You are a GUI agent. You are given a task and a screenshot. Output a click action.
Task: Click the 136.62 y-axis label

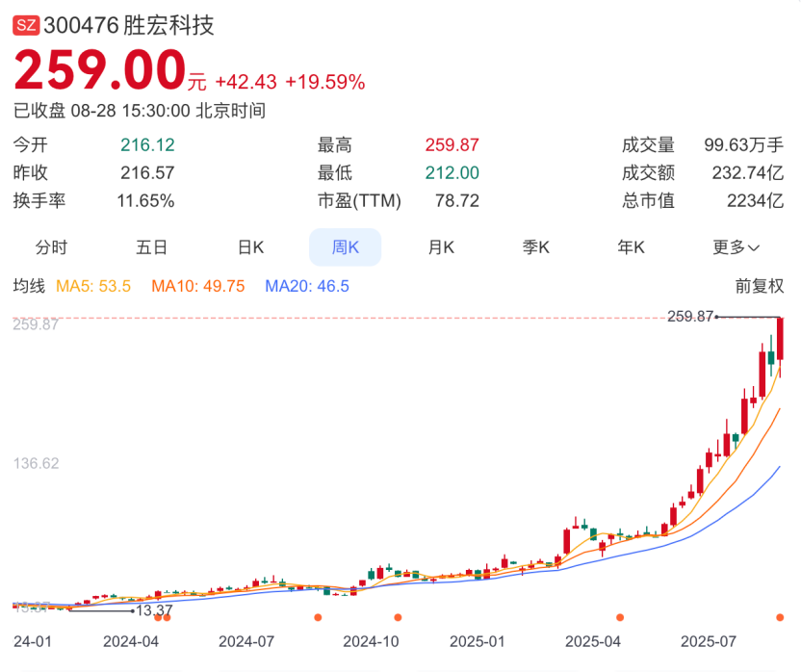pyautogui.click(x=37, y=463)
